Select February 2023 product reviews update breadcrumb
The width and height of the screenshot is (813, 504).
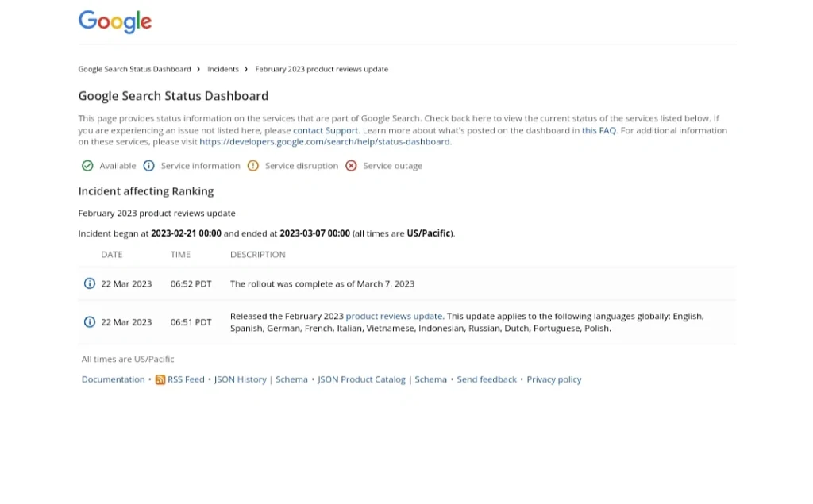pos(322,69)
